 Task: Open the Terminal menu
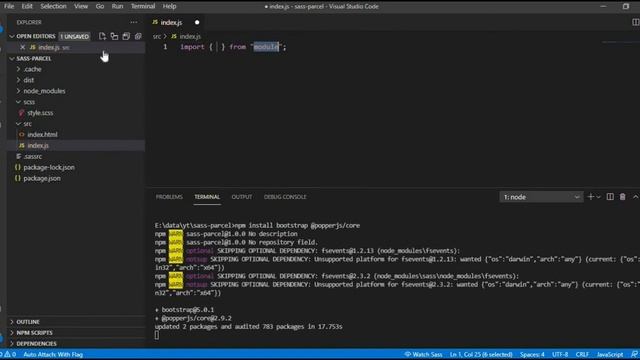(x=143, y=6)
